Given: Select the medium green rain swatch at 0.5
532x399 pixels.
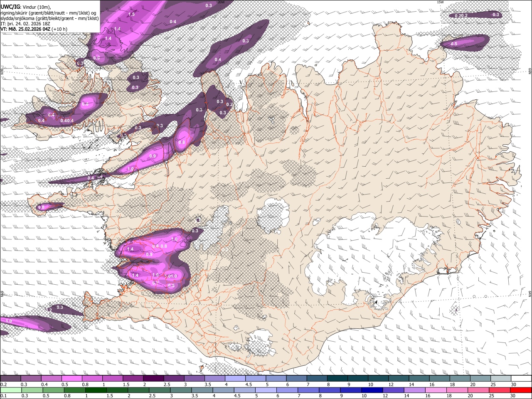Looking at the screenshot, I should 53,390.
